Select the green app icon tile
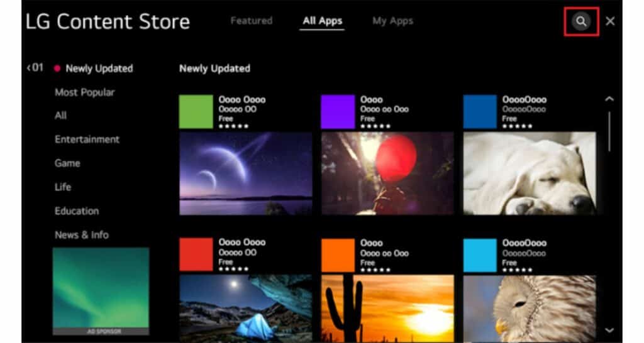This screenshot has height=343, width=644. point(196,112)
